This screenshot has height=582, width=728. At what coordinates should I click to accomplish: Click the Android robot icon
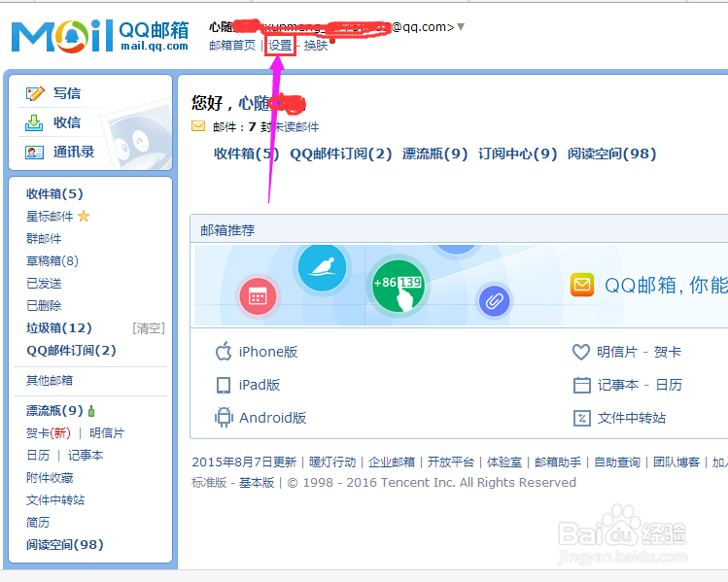(224, 417)
